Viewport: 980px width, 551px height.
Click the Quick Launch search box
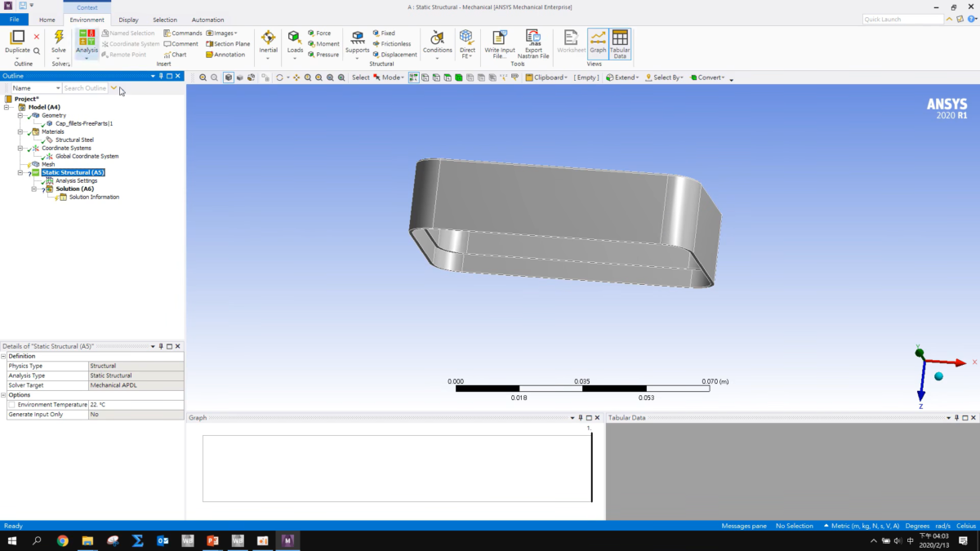[902, 19]
